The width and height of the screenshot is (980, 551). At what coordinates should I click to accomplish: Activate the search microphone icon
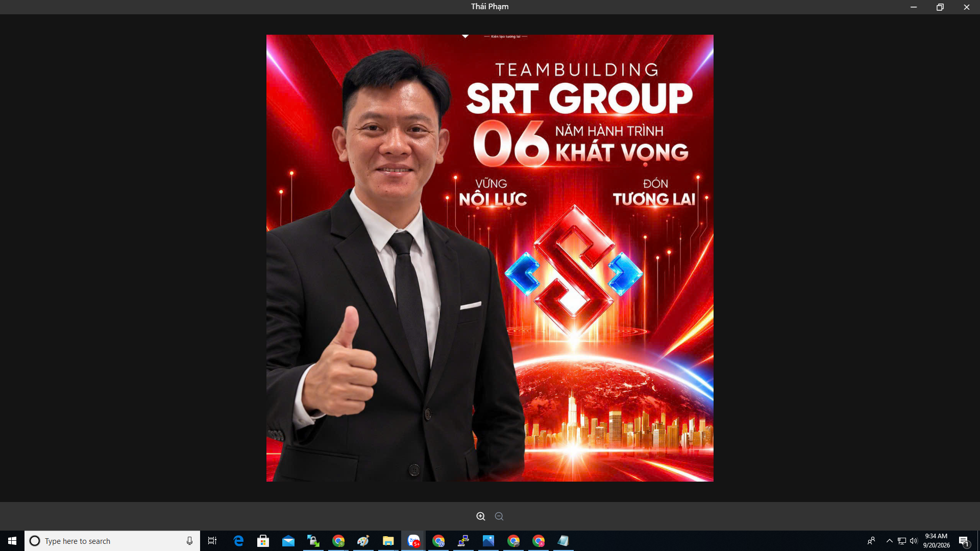(x=189, y=541)
